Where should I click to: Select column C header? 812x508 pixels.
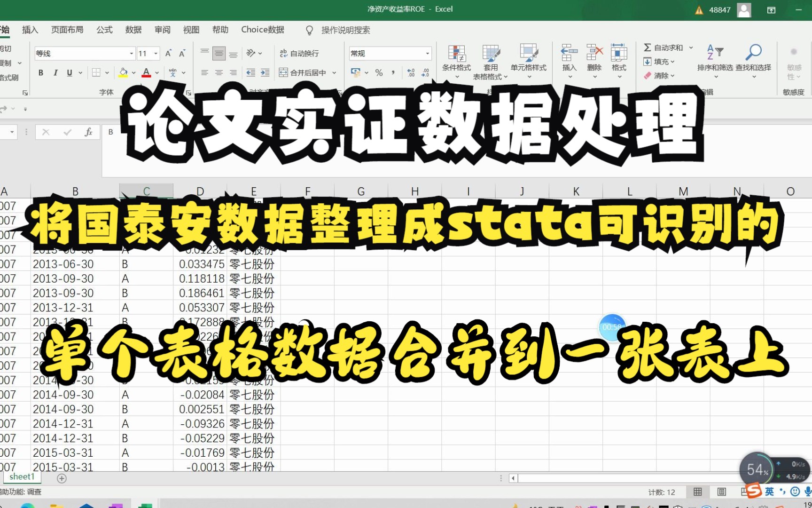point(146,191)
